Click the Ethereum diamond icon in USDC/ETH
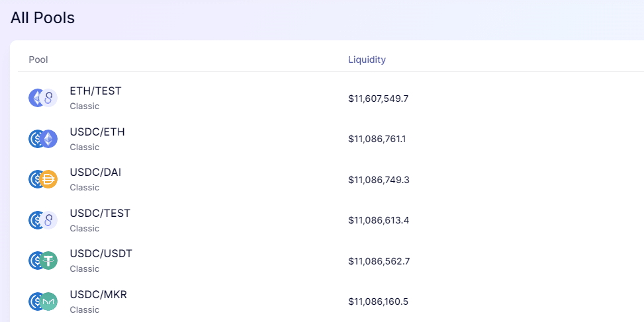Screen dimensions: 644x322 click(x=48, y=139)
